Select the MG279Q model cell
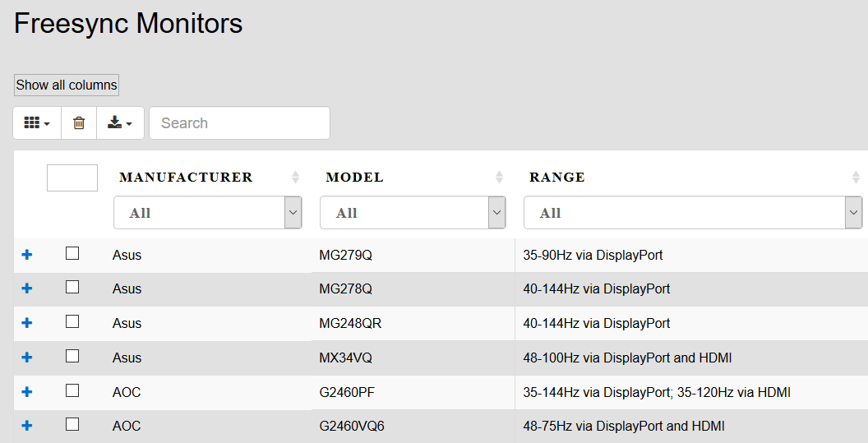Image resolution: width=868 pixels, height=443 pixels. 345,256
